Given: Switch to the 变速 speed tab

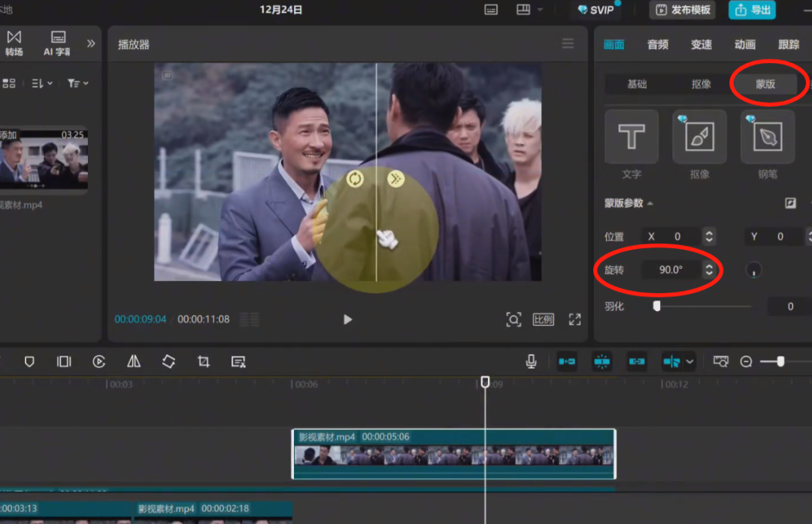Looking at the screenshot, I should (701, 44).
